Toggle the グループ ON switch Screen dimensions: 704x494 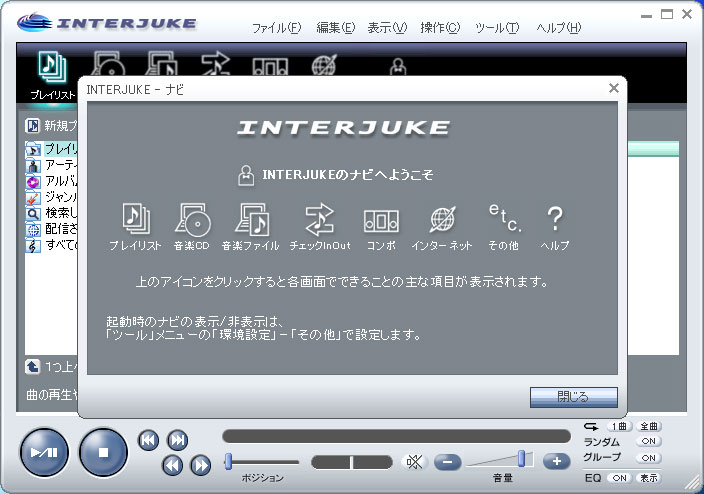click(648, 457)
